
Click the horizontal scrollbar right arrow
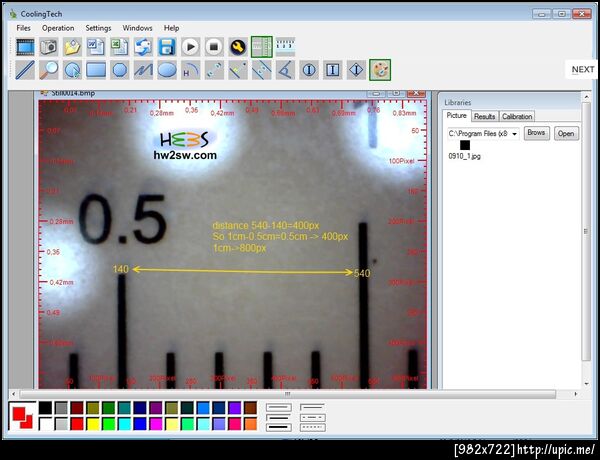click(576, 394)
